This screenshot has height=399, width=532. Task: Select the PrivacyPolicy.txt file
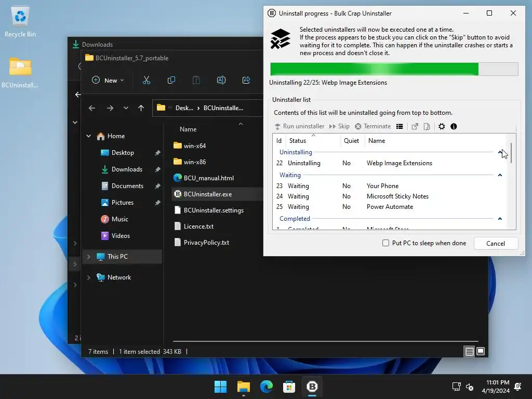point(202,243)
